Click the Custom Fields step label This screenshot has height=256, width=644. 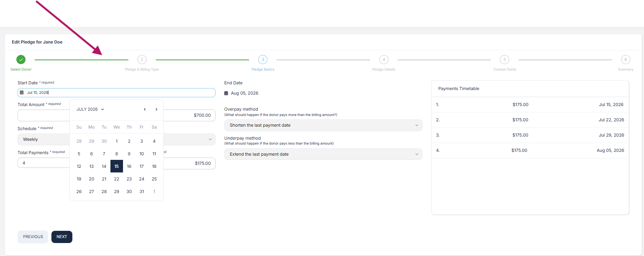[505, 69]
